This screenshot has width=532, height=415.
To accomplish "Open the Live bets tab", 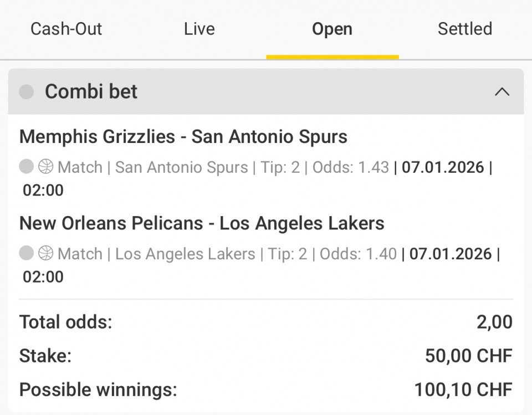I will pos(199,29).
